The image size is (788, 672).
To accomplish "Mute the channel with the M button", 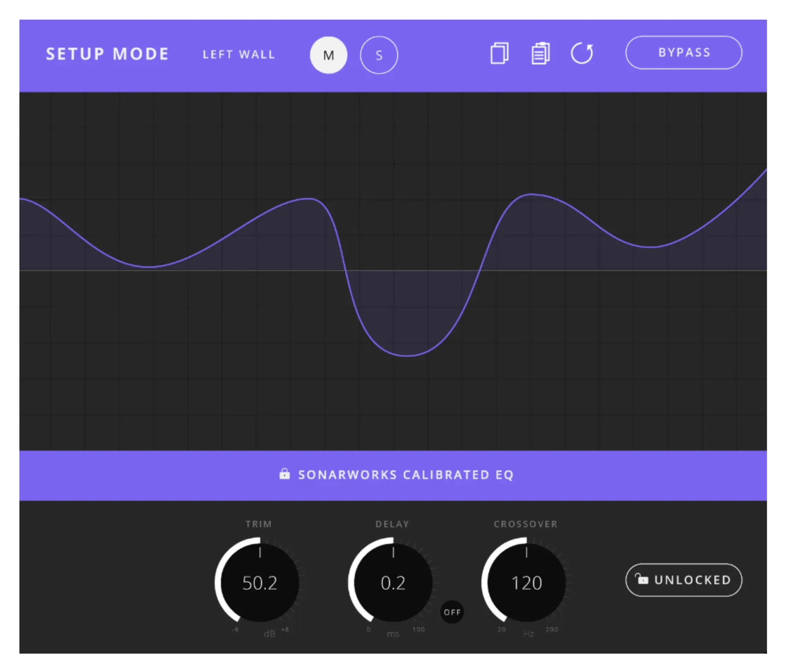I will tap(328, 55).
